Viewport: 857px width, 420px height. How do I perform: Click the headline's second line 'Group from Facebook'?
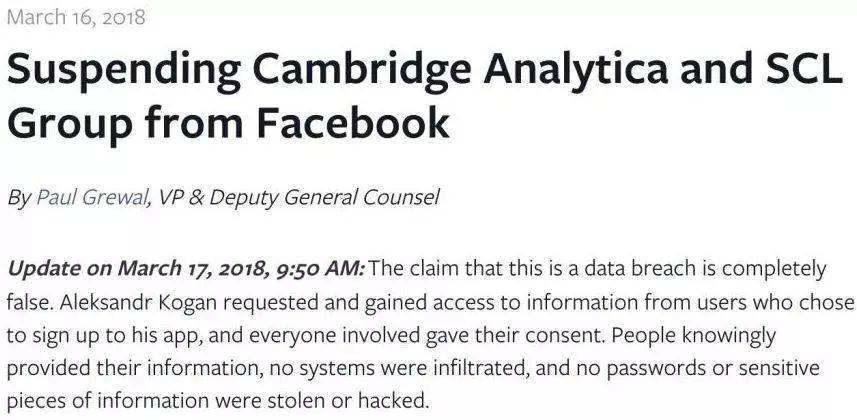pos(228,125)
